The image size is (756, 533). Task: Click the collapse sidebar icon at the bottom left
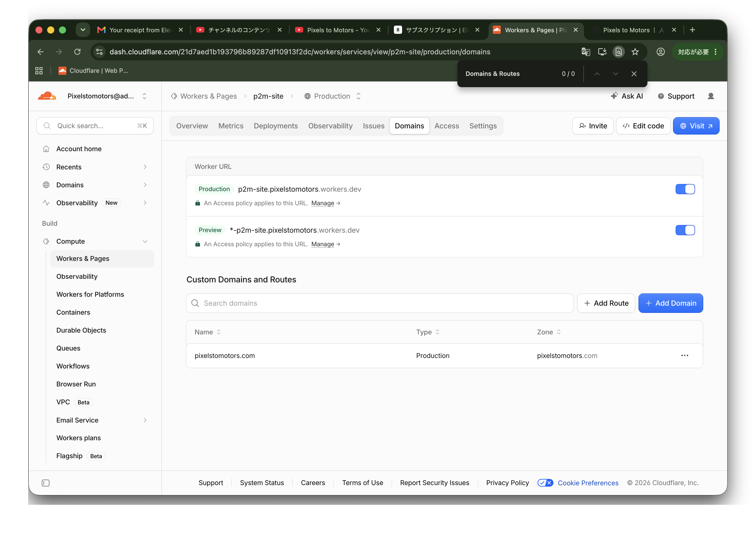pos(45,483)
